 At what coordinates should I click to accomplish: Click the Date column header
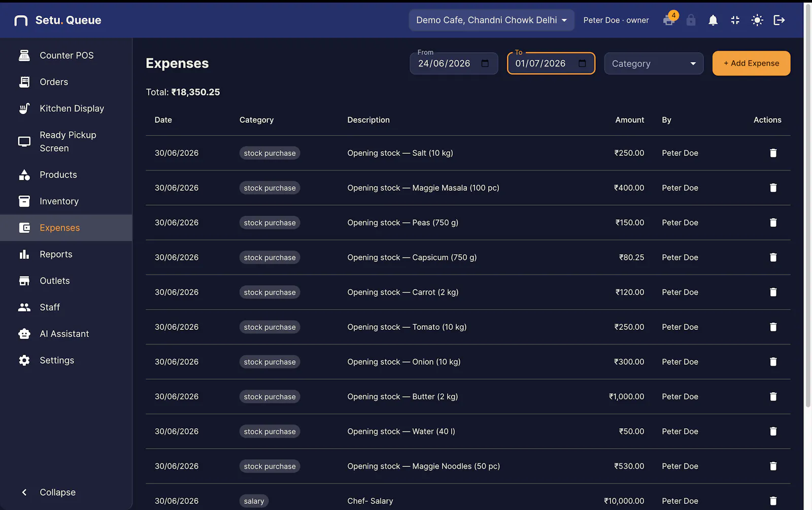coord(163,120)
